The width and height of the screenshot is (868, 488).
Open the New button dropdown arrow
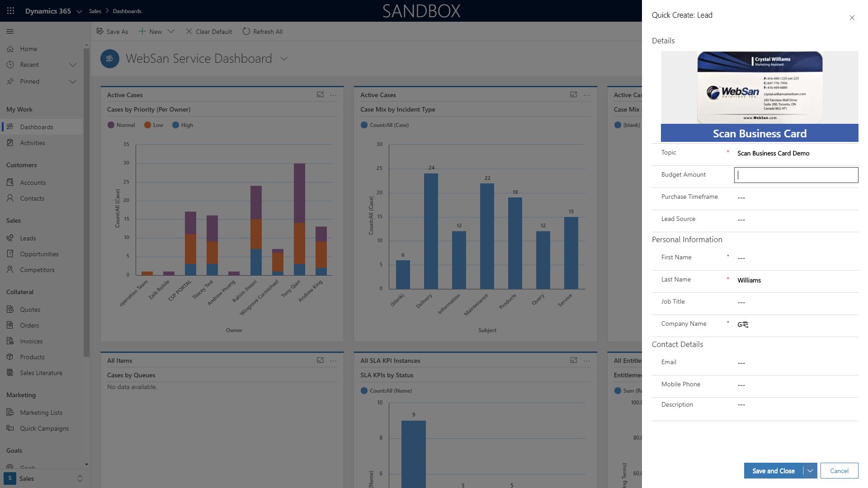coord(171,32)
